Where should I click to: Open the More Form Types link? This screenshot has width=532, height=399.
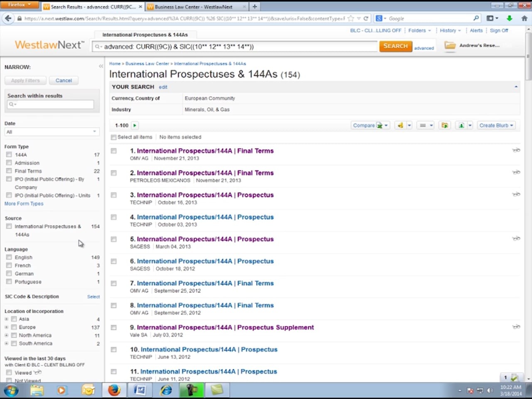[24, 204]
